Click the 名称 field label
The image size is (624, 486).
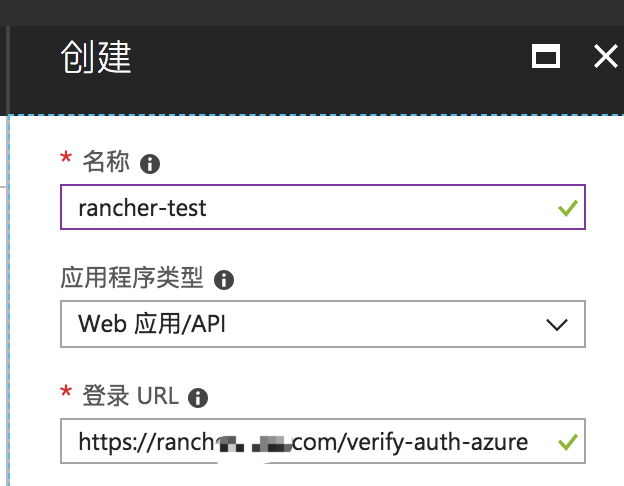(x=106, y=162)
